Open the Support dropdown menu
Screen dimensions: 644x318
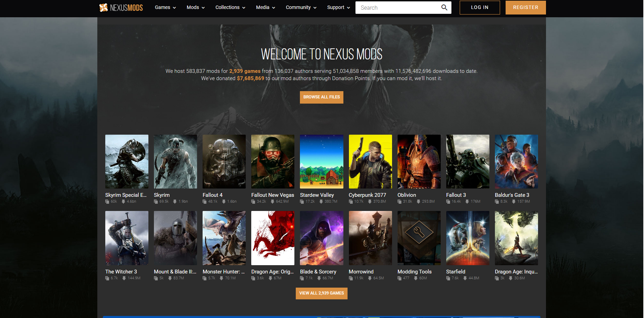[x=339, y=8]
